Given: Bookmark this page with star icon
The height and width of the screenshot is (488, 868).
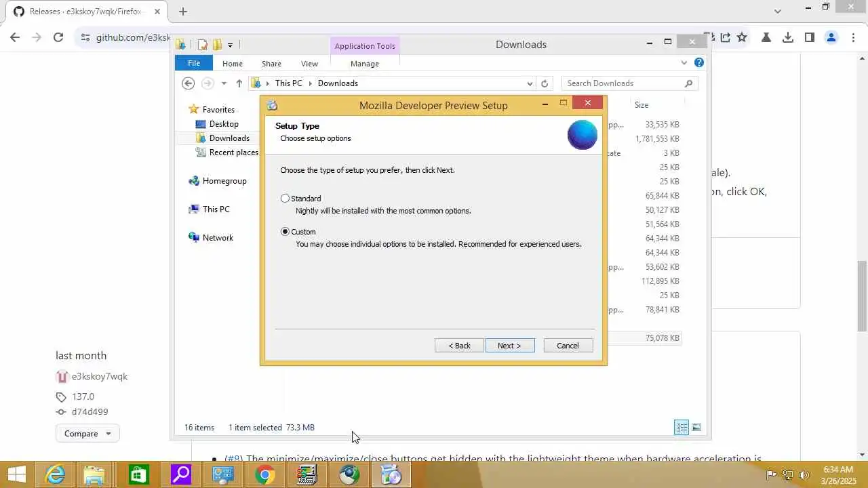Looking at the screenshot, I should point(742,37).
